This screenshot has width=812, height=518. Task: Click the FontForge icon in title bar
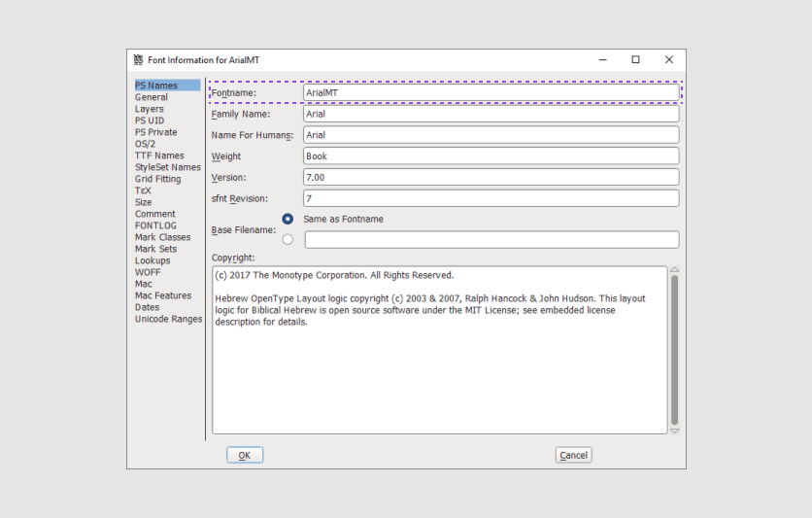point(138,59)
